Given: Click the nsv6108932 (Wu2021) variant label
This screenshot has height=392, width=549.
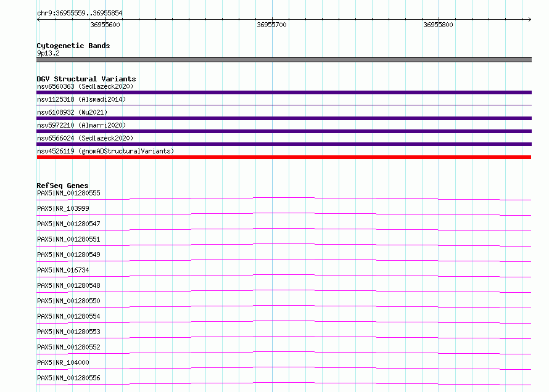Looking at the screenshot, I should tap(72, 112).
